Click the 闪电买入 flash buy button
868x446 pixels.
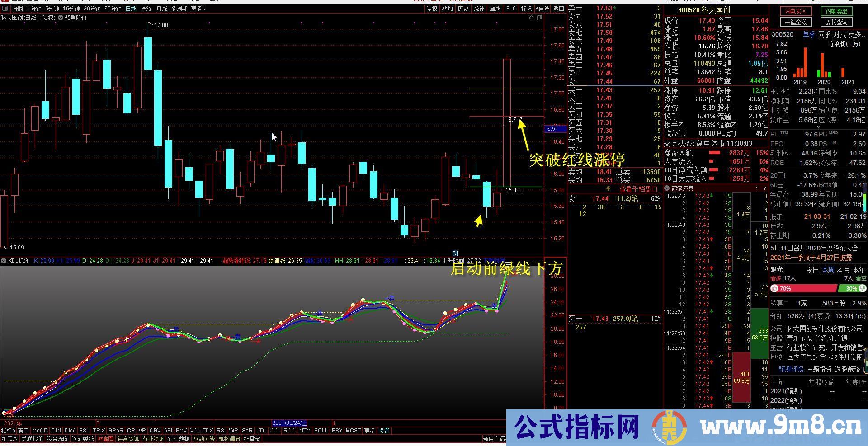point(796,11)
